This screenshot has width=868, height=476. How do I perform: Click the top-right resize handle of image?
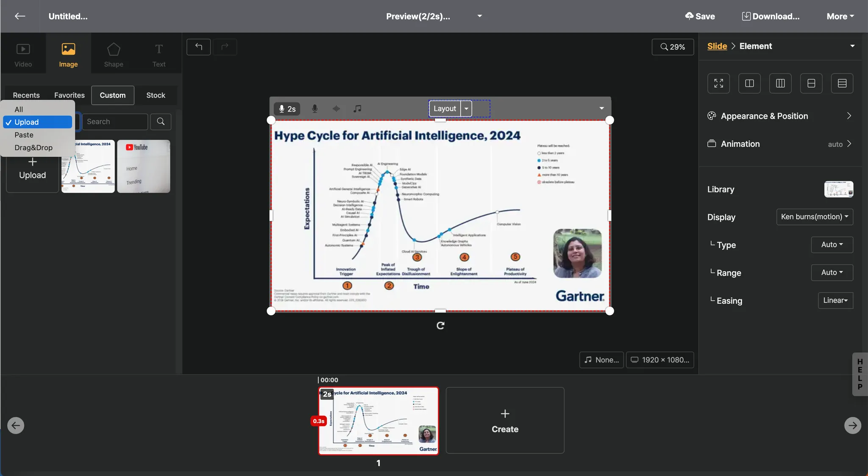(x=609, y=120)
